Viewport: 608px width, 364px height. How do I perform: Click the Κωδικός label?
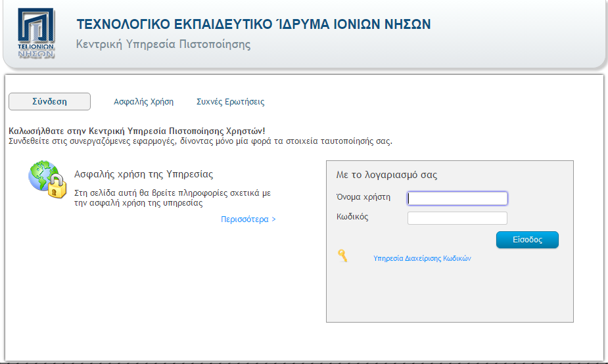coord(352,217)
